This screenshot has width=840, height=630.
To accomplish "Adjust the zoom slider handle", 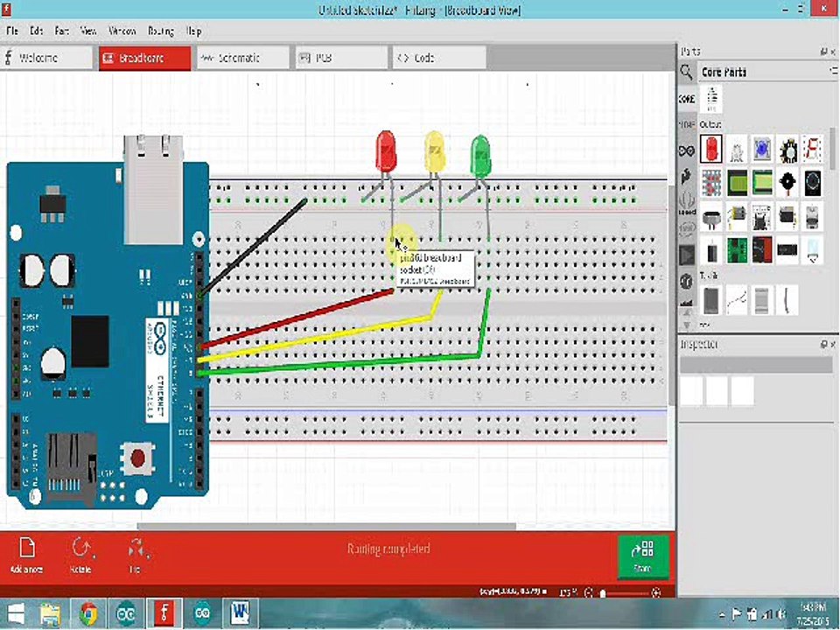I will (603, 593).
